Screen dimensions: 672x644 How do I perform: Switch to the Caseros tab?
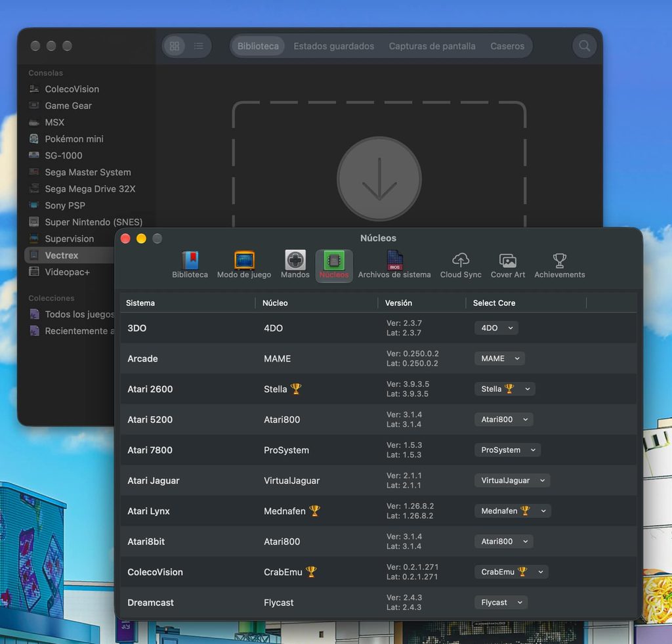tap(507, 46)
